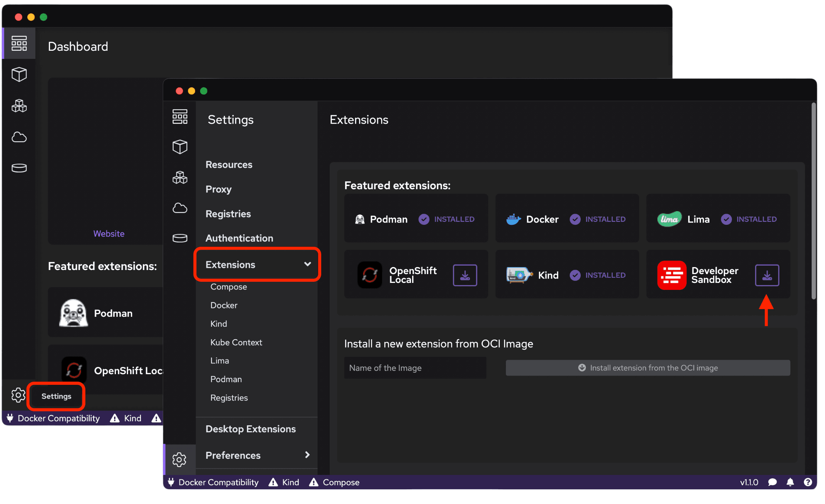The width and height of the screenshot is (825, 504).
Task: Click the Podman seal logo in front window
Action: point(360,219)
